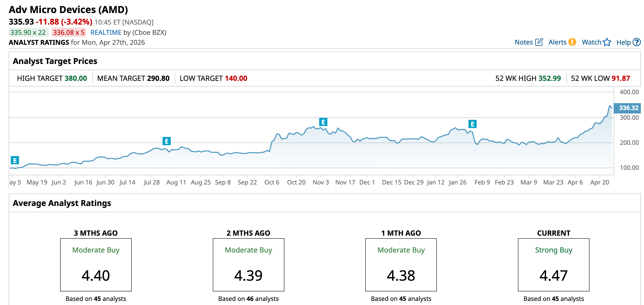This screenshot has height=305, width=644.
Task: Click the Help question mark icon
Action: [x=636, y=42]
